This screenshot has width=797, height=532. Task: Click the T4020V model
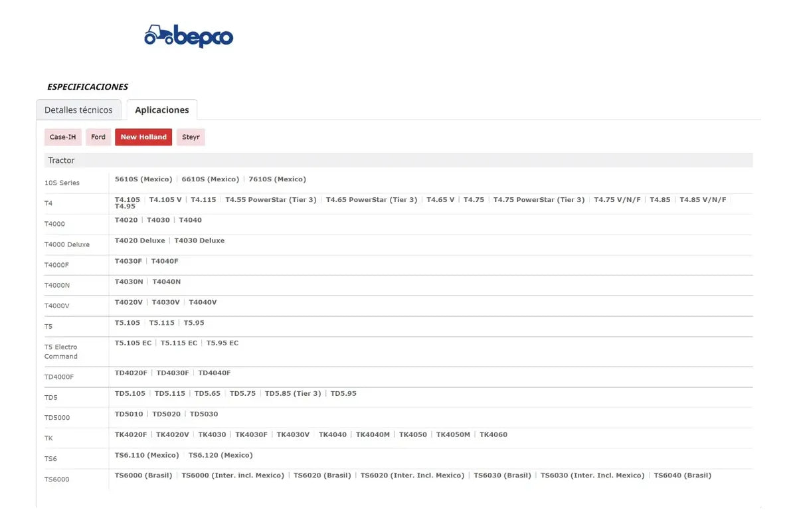129,303
